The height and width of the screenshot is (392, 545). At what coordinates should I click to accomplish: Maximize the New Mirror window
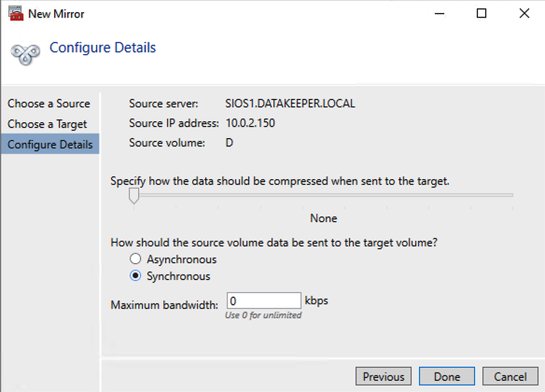tap(482, 14)
